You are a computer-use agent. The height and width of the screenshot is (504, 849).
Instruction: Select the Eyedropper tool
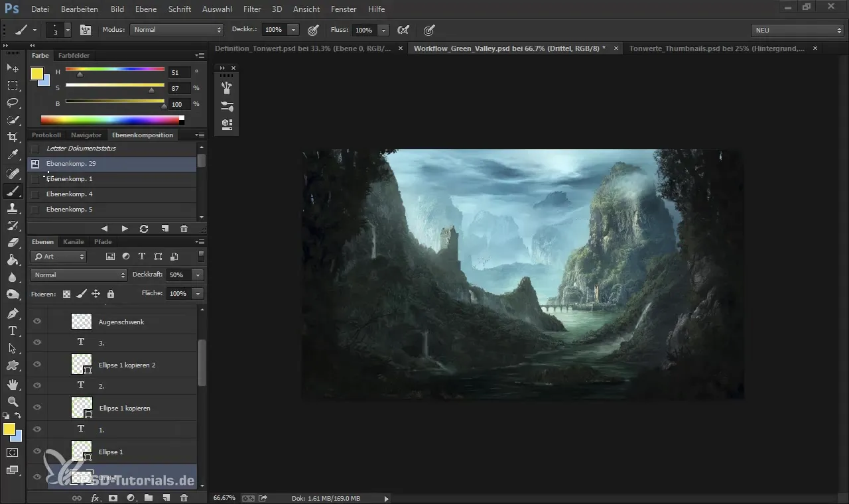click(x=13, y=155)
